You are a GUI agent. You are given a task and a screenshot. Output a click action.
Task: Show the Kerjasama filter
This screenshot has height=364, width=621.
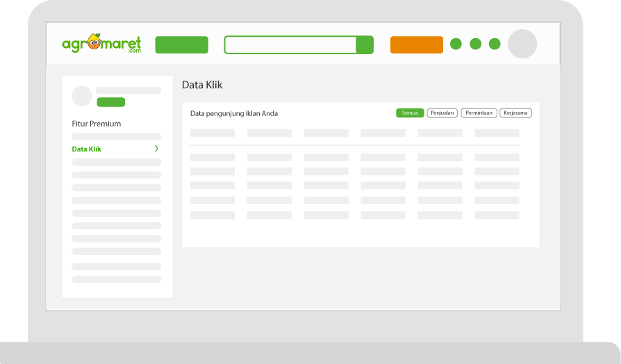point(515,113)
